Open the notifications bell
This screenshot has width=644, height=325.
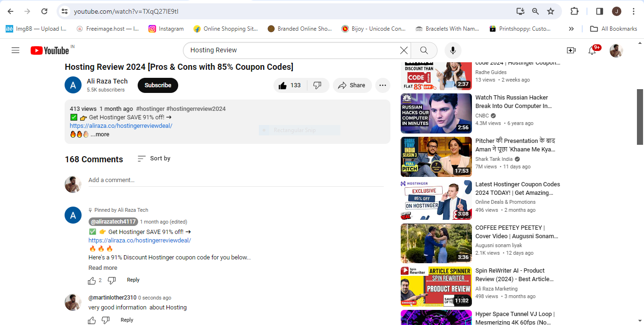(x=592, y=50)
